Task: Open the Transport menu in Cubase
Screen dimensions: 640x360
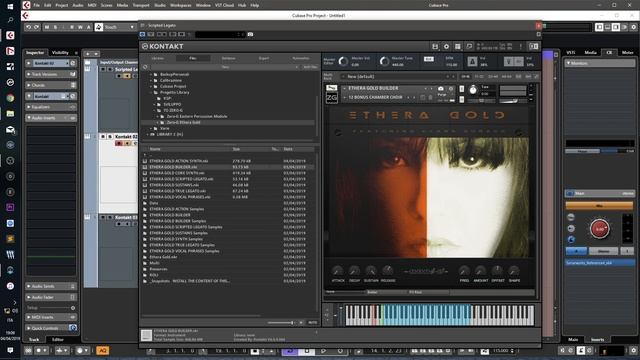Action: pyautogui.click(x=141, y=5)
